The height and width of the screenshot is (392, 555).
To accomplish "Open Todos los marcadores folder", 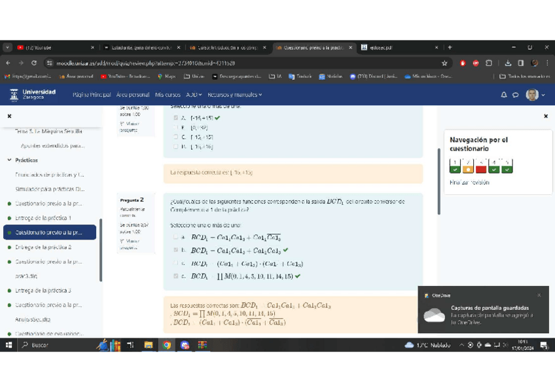I will pos(524,76).
